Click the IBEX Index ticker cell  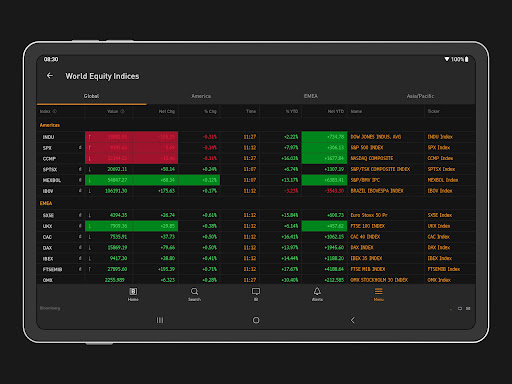click(440, 258)
